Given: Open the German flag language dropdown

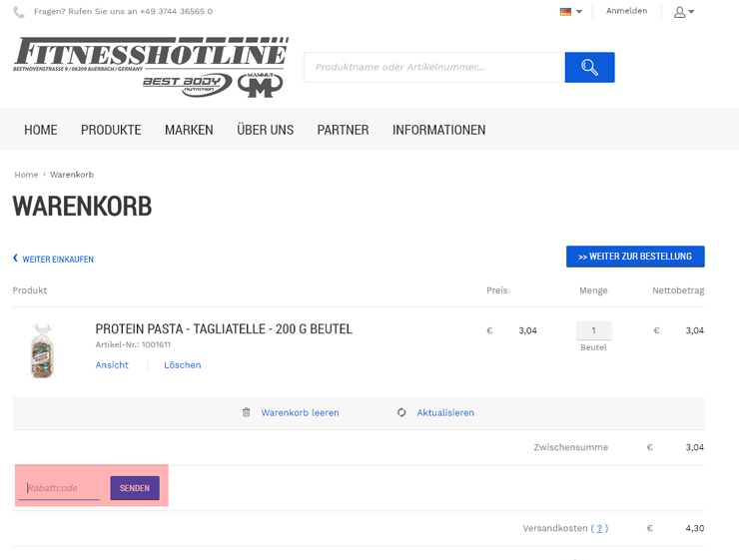Looking at the screenshot, I should [x=571, y=12].
